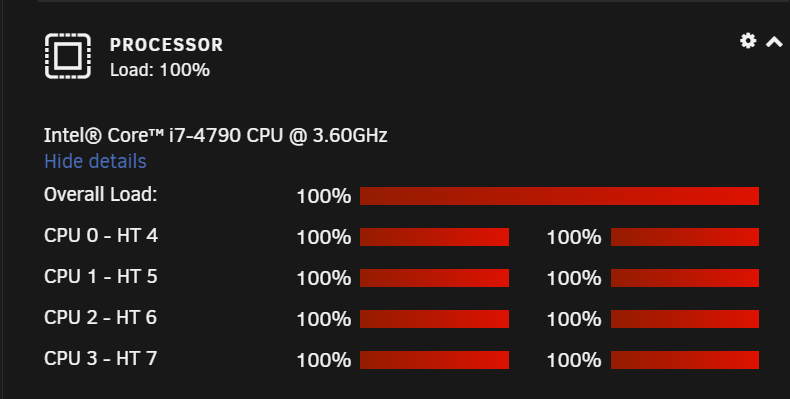Click the HT 5 load bar
The width and height of the screenshot is (790, 399).
click(x=685, y=278)
